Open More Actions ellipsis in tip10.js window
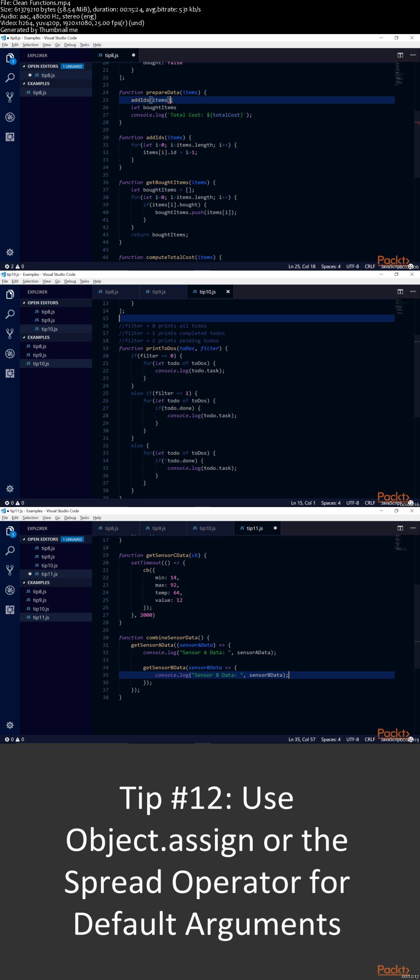Viewport: 420px width, 980px height. 413,291
